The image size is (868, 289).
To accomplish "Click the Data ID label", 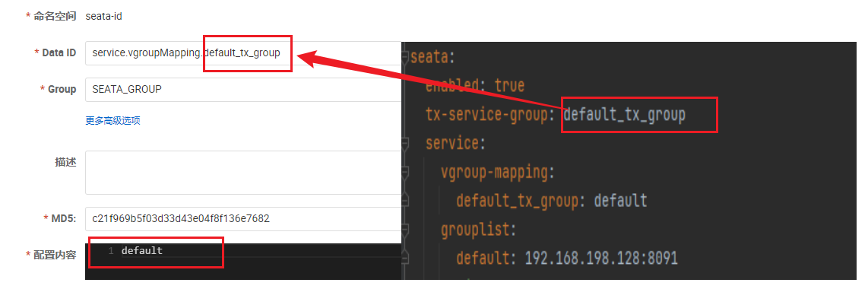I will [59, 52].
